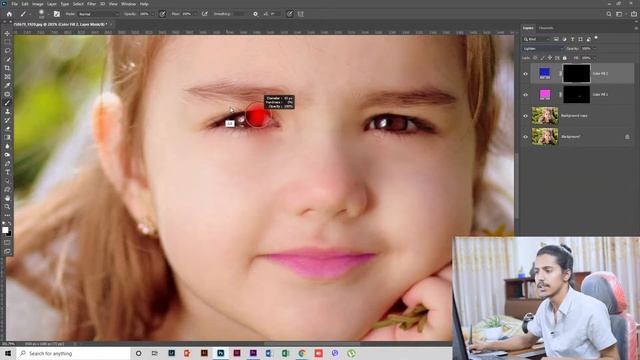The height and width of the screenshot is (360, 640).
Task: Select the Spot Healing Brush tool
Action: point(7,94)
